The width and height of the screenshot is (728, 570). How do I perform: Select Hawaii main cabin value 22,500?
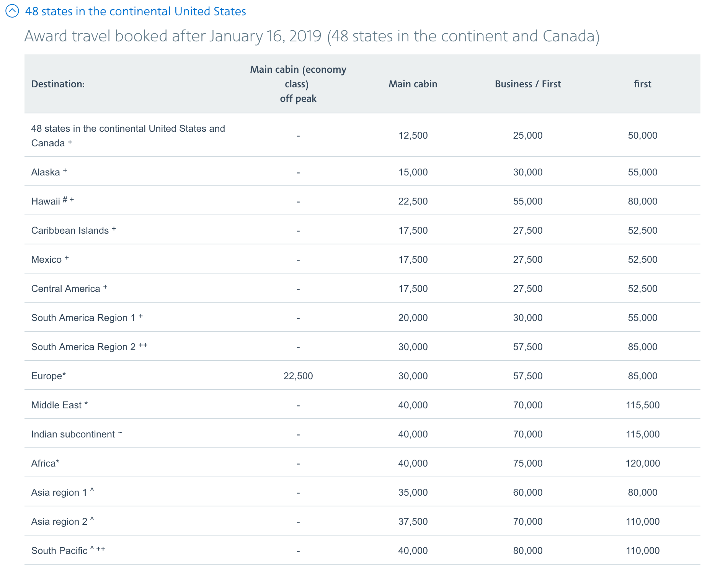point(413,201)
